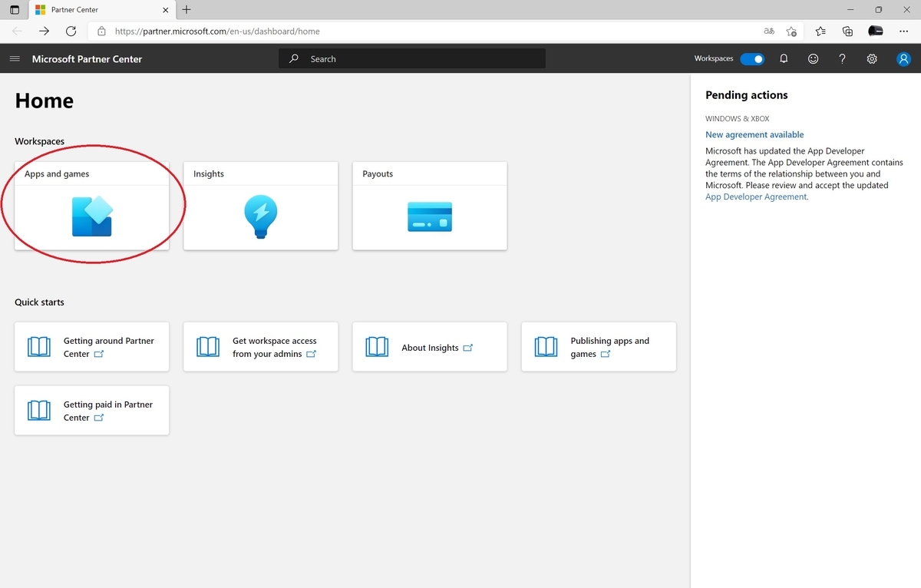Image resolution: width=921 pixels, height=588 pixels.
Task: Open browser Settings and more ellipsis
Action: (x=903, y=31)
